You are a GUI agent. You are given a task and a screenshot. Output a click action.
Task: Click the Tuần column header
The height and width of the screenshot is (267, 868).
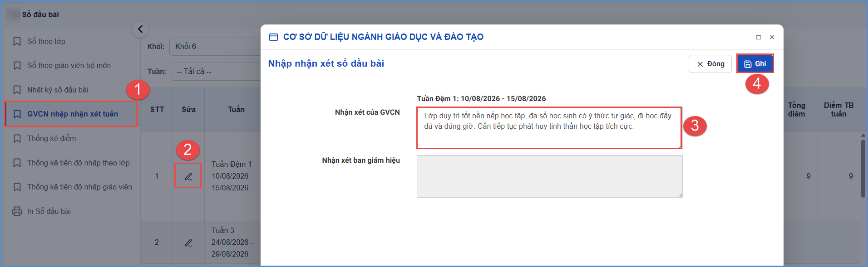236,109
